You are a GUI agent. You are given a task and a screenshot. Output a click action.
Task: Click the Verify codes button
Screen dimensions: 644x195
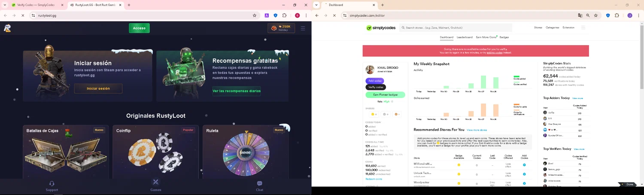pyautogui.click(x=376, y=87)
